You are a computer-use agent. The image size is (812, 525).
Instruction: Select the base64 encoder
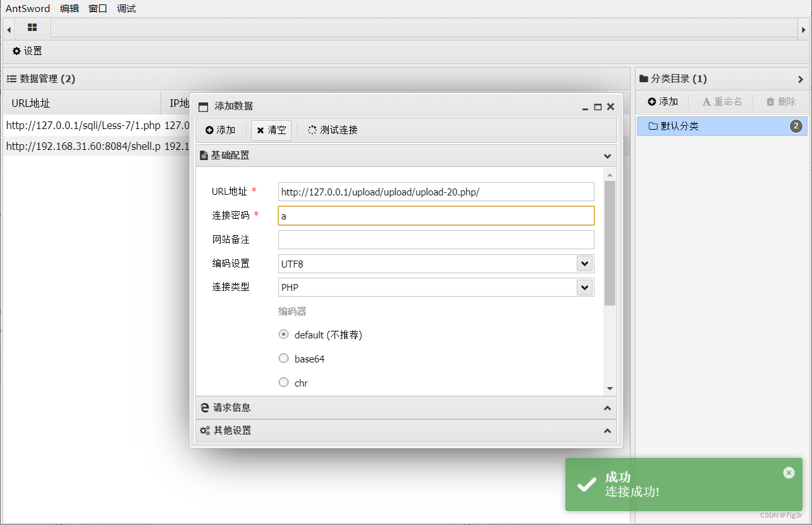click(x=283, y=358)
